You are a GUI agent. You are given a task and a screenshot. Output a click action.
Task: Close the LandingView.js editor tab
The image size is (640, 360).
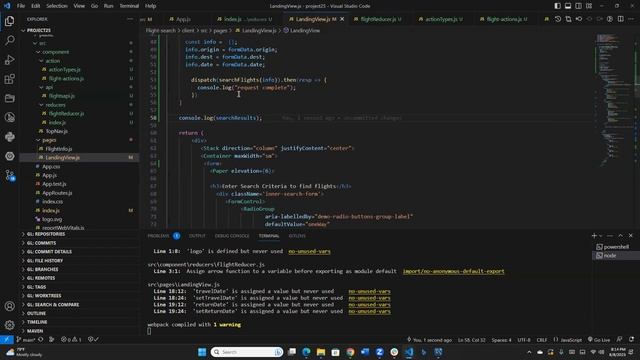tap(342, 19)
